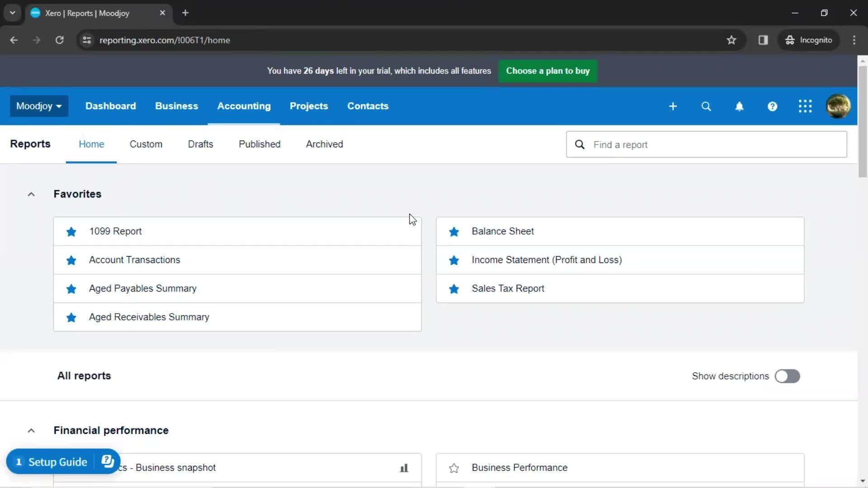
Task: Open the user profile avatar
Action: (838, 106)
